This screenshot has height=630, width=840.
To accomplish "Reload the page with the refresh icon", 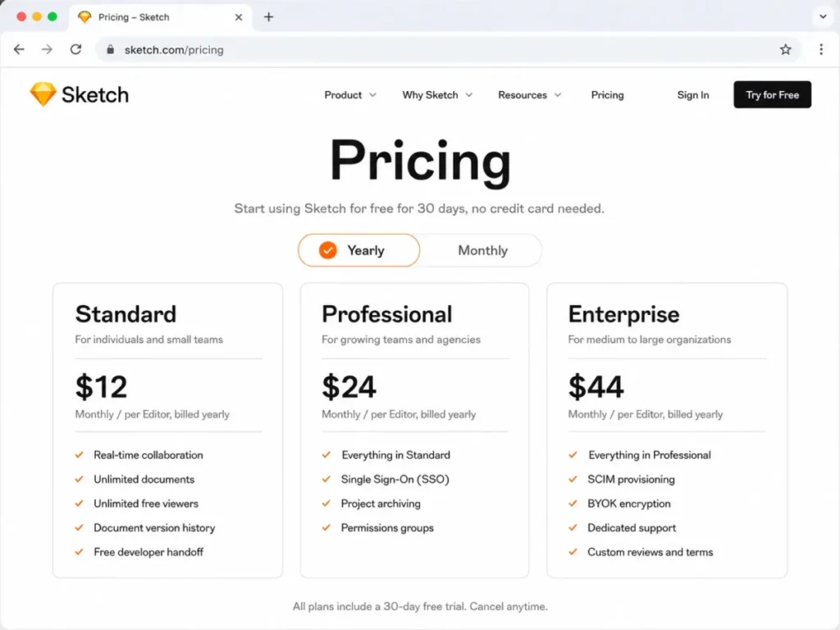I will (x=75, y=49).
